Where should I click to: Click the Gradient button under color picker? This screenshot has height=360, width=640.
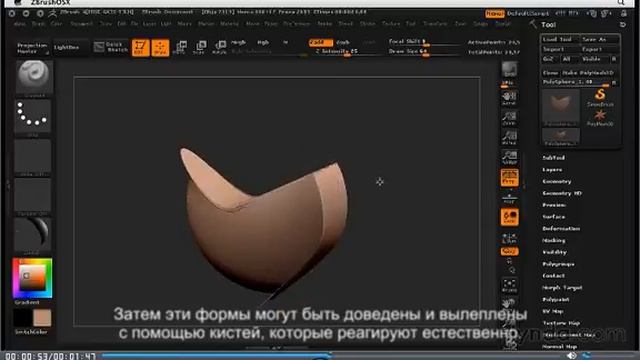27,302
